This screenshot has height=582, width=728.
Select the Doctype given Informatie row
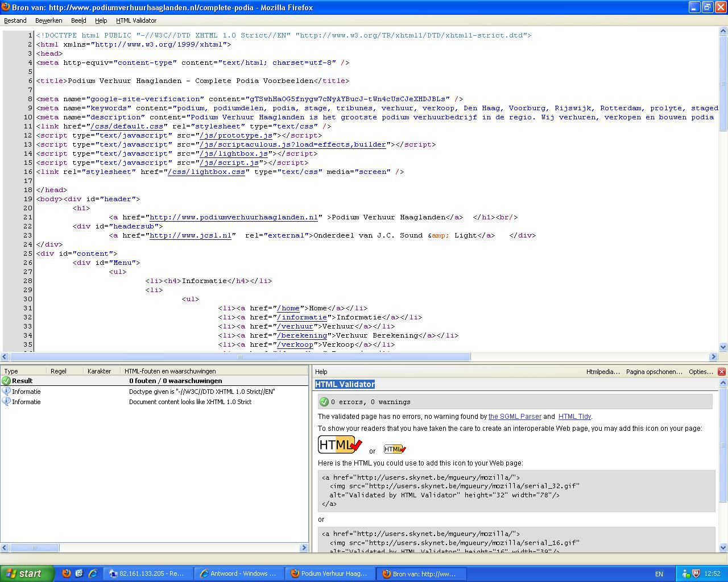(x=154, y=392)
